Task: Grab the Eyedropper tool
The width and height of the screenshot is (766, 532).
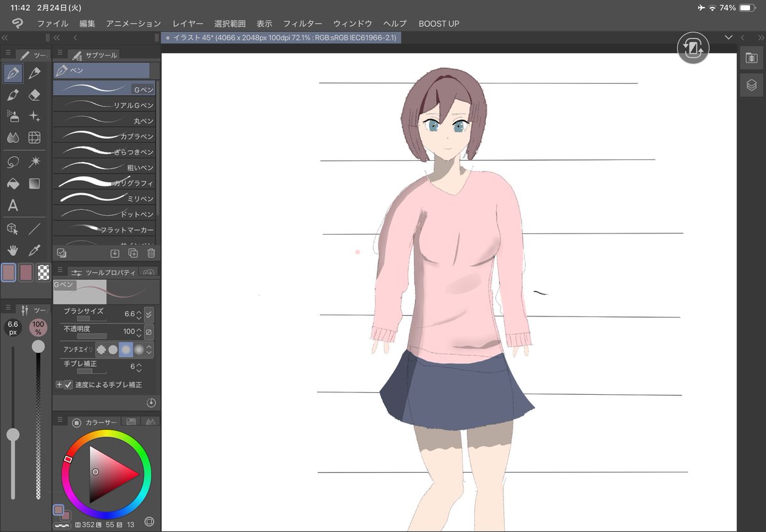Action: coord(34,250)
